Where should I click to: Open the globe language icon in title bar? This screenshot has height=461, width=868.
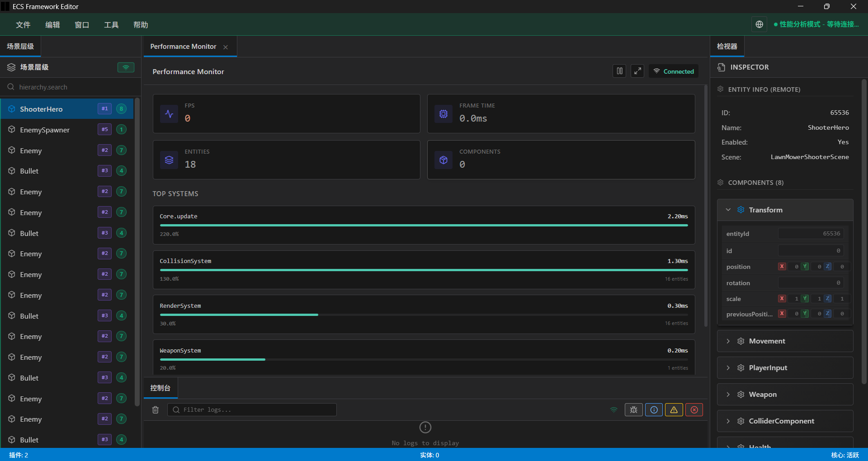[759, 24]
